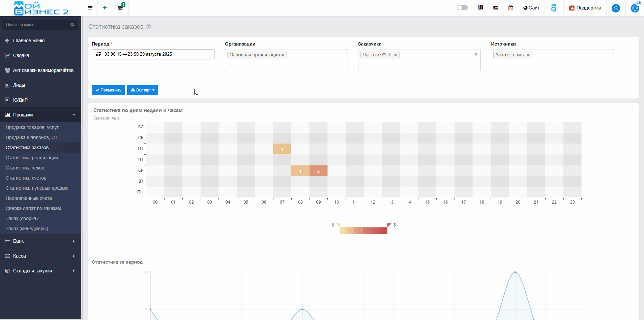This screenshot has height=320, width=644.
Task: Click the Применить button
Action: click(x=108, y=90)
